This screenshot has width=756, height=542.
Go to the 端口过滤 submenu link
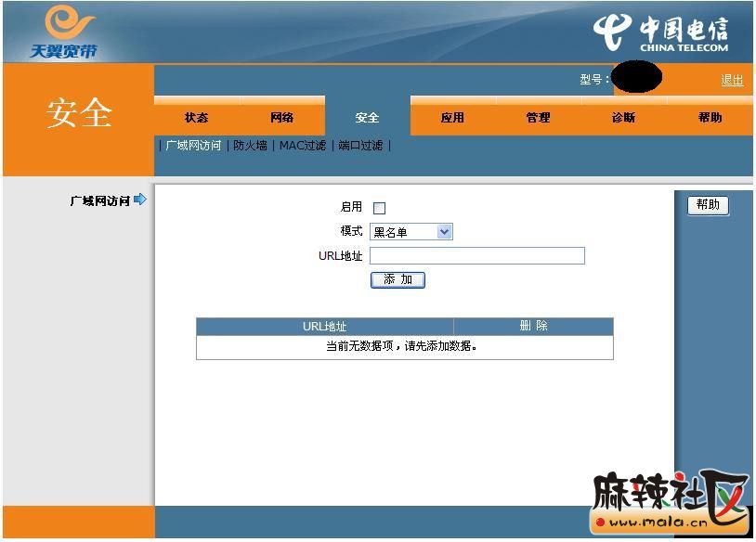point(360,146)
